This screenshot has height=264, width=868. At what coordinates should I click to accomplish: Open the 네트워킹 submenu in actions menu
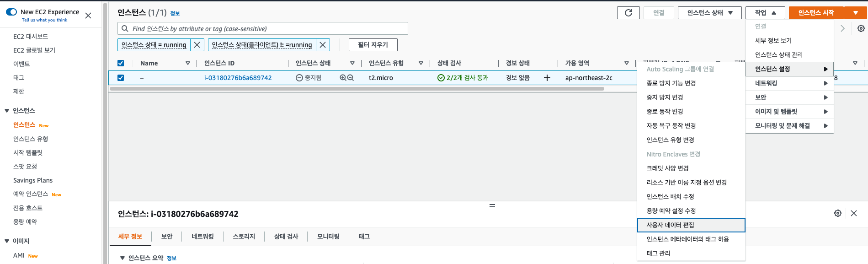tap(790, 83)
